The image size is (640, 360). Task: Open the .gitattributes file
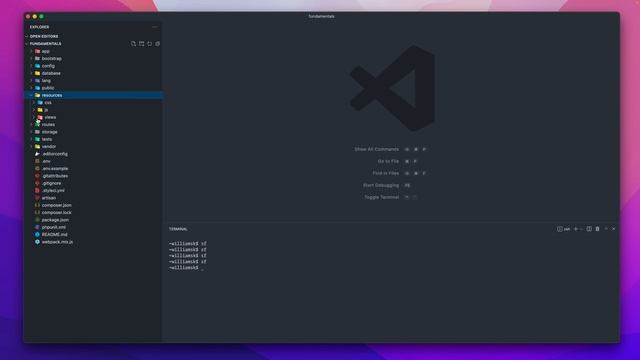[94, 176]
